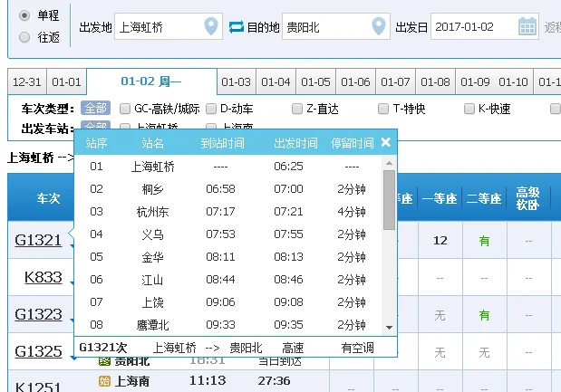Open train G1321 link
This screenshot has width=561, height=392.
[38, 240]
